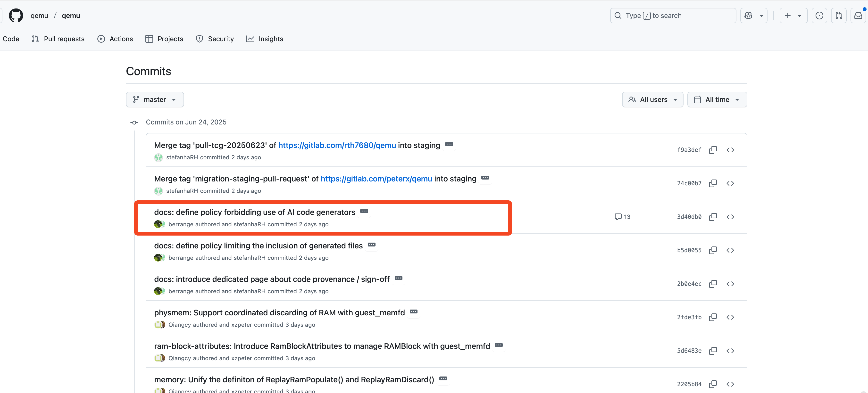Screen dimensions: 868x393
Task: Open stefanhaRH avatar on pull-tcg merge commit
Action: (158, 157)
